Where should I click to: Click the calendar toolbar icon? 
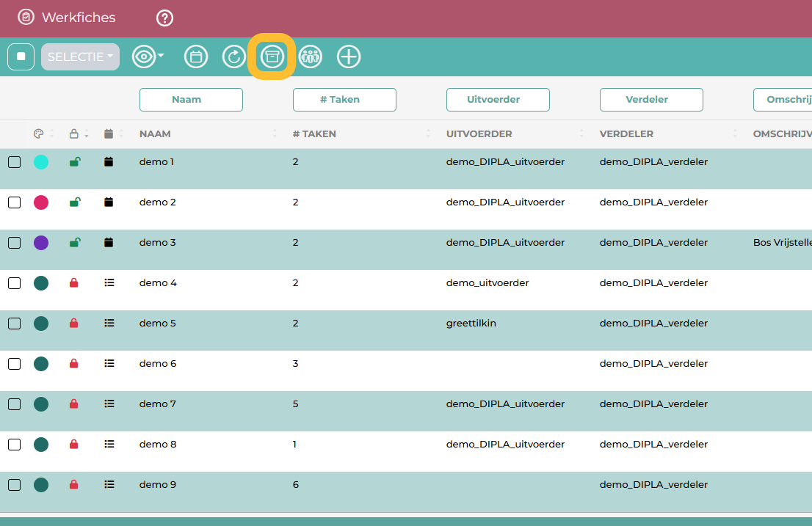tap(196, 56)
